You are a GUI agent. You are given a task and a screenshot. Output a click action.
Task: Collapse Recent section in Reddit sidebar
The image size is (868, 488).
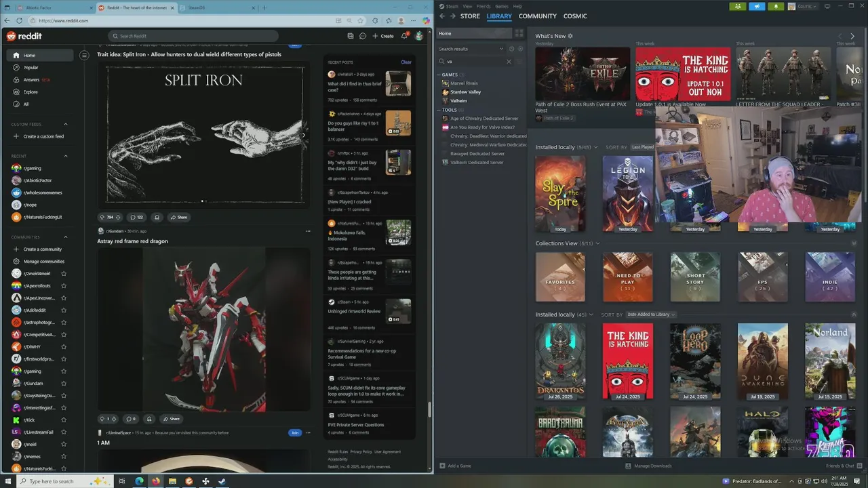coord(66,156)
